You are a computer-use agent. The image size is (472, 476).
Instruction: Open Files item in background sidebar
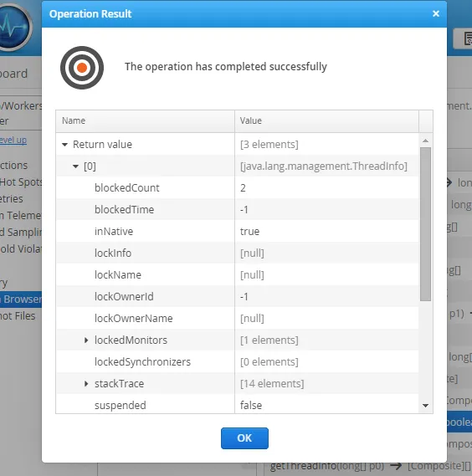pyautogui.click(x=18, y=316)
